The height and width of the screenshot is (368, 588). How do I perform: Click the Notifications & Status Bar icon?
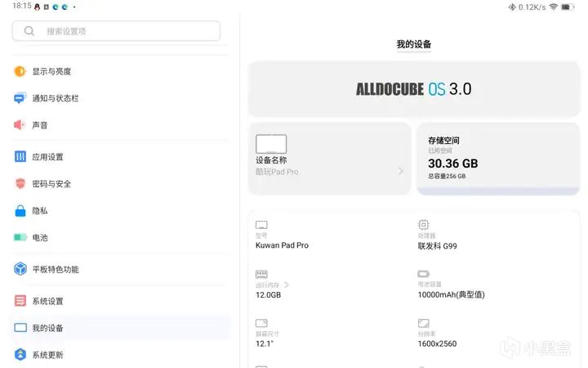(20, 98)
